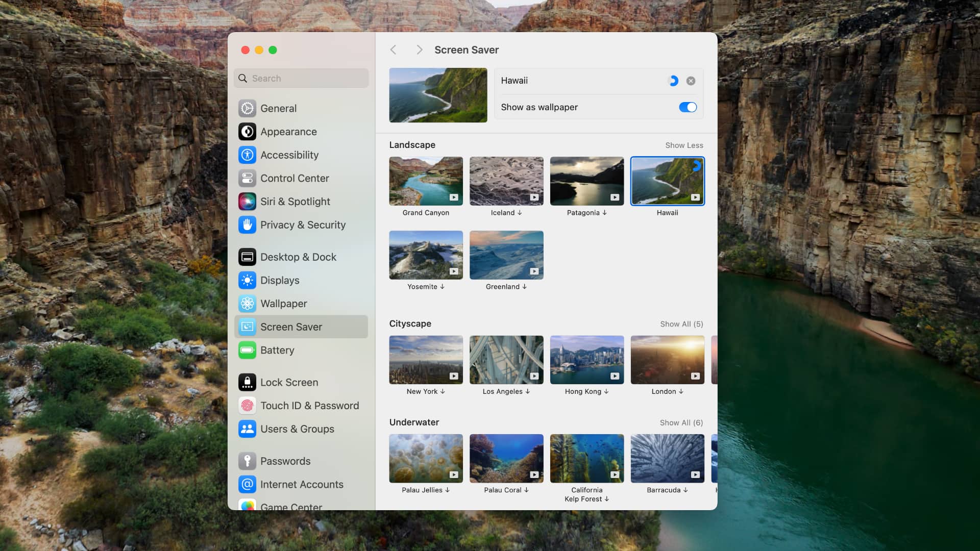The width and height of the screenshot is (980, 551).
Task: Open General settings icon in sidebar
Action: 247,108
